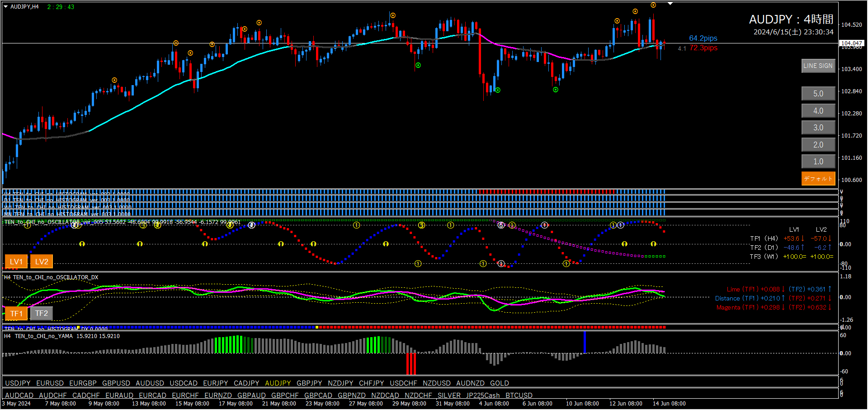The height and width of the screenshot is (410, 868).
Task: Select the 5.0 level button
Action: tap(818, 94)
